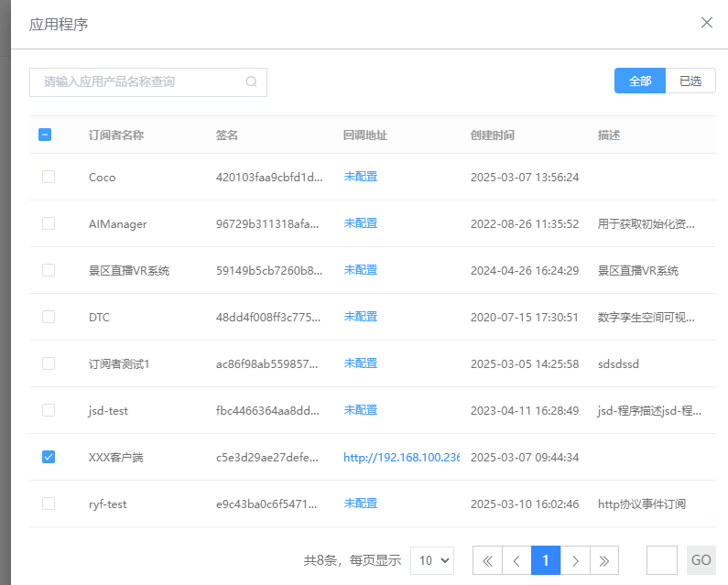This screenshot has width=728, height=585.
Task: Open the page size 10 dropdown
Action: (x=432, y=560)
